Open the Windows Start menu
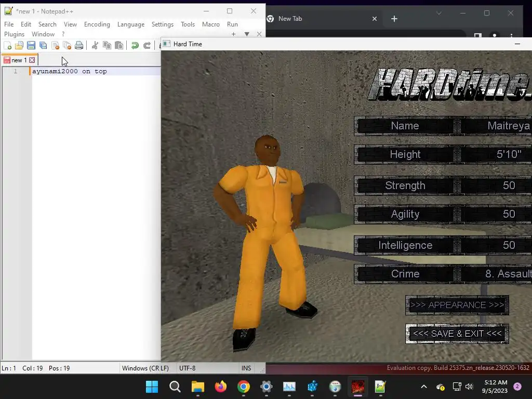The image size is (532, 399). tap(152, 387)
